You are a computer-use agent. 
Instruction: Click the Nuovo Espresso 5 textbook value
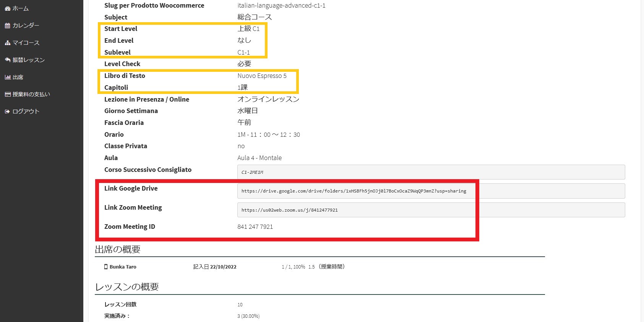tap(262, 76)
